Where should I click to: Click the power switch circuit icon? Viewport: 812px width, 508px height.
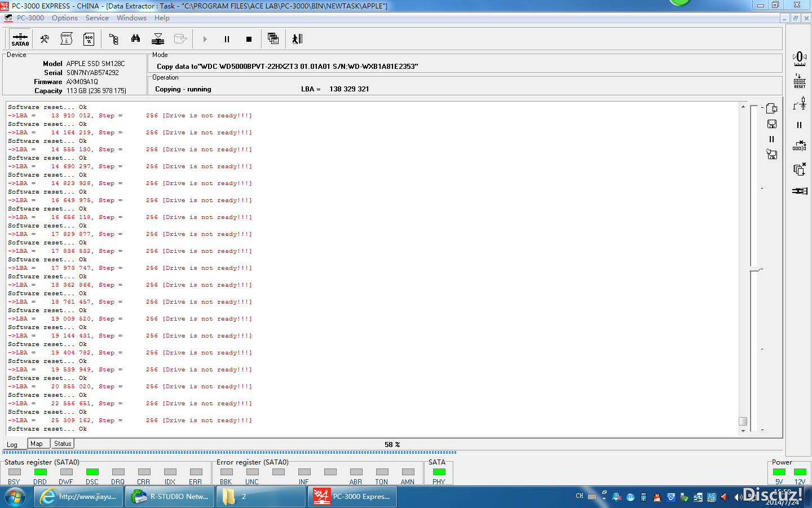point(800,104)
